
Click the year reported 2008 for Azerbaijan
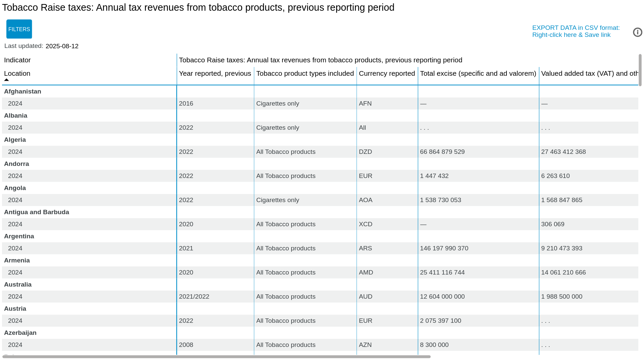pyautogui.click(x=186, y=345)
